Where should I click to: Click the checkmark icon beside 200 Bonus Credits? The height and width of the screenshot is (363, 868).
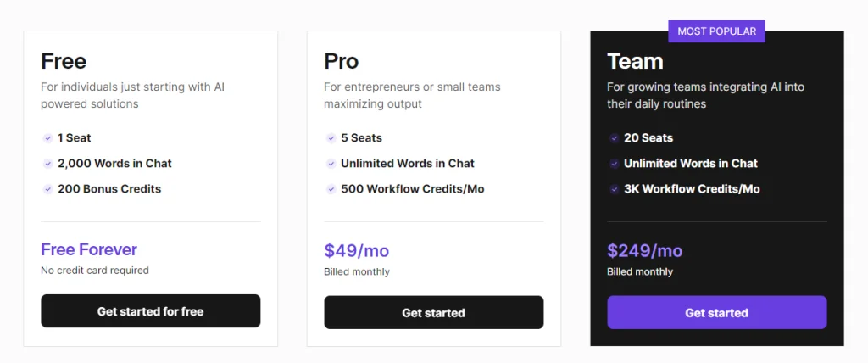(x=47, y=189)
